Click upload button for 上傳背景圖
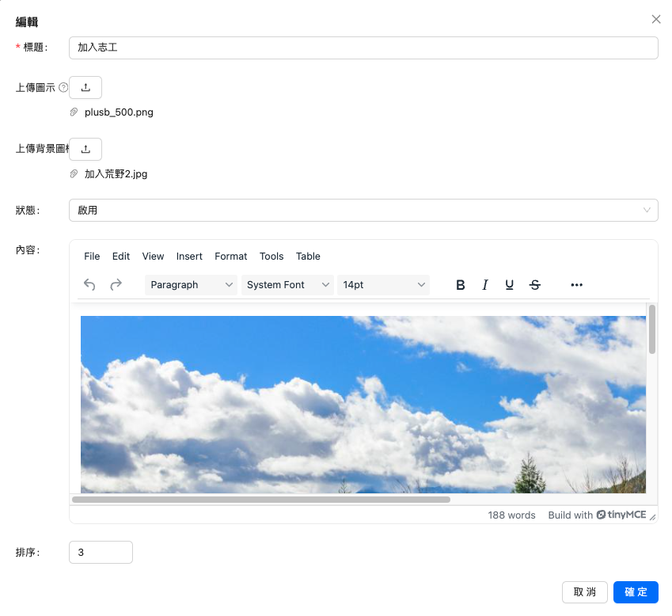The height and width of the screenshot is (616, 672). point(85,149)
